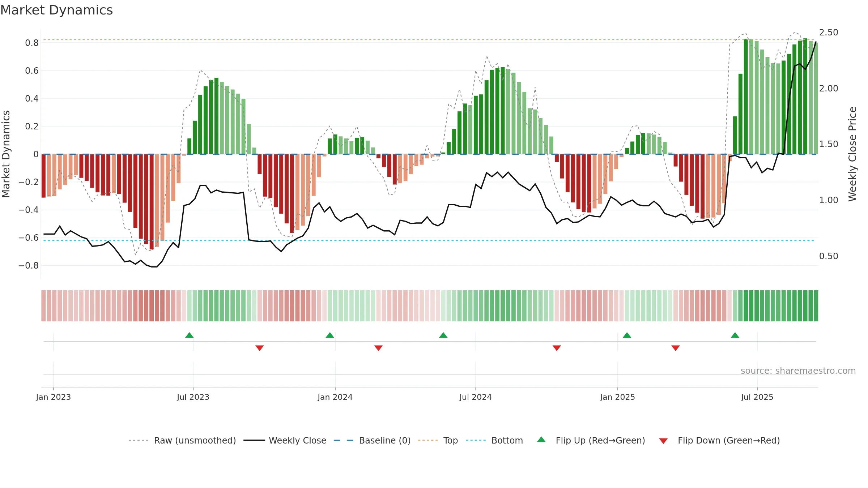Select the flip-up marker just after Jan 2025

point(627,335)
